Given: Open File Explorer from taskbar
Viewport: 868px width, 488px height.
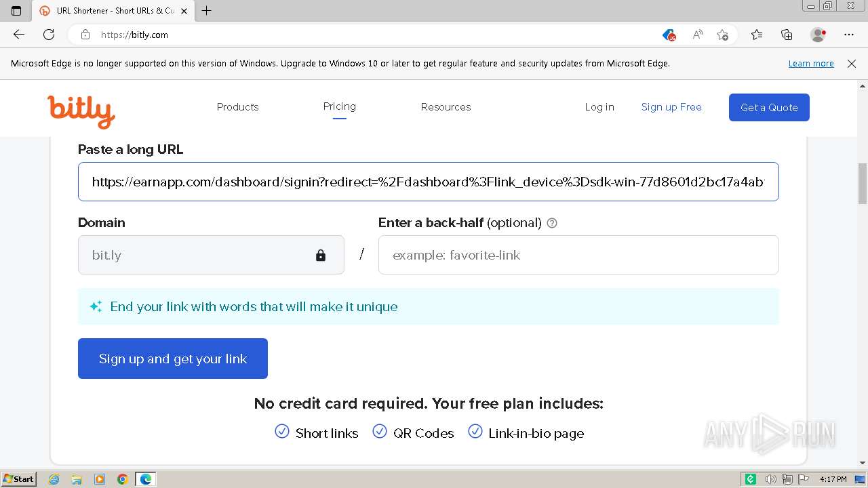Looking at the screenshot, I should [x=77, y=479].
